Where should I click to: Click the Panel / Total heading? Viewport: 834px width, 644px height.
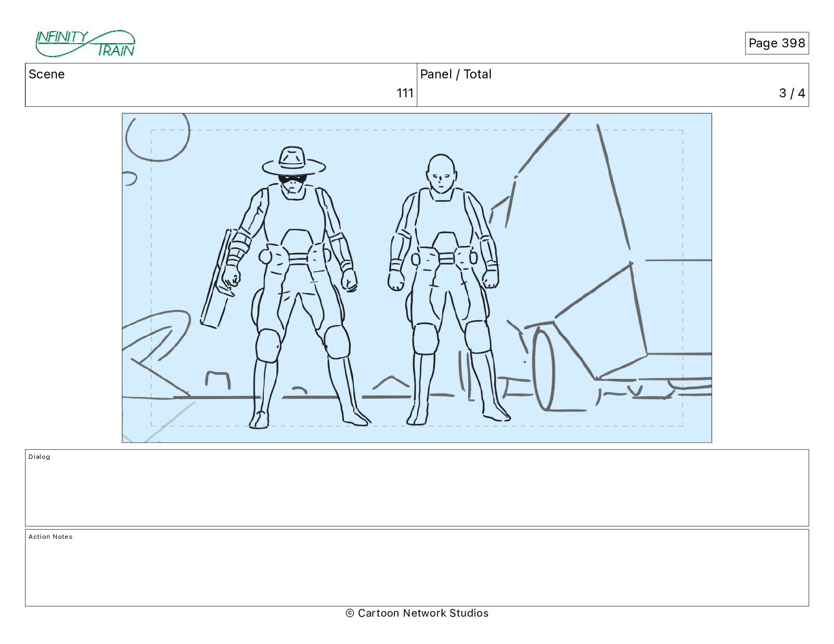pyautogui.click(x=456, y=74)
